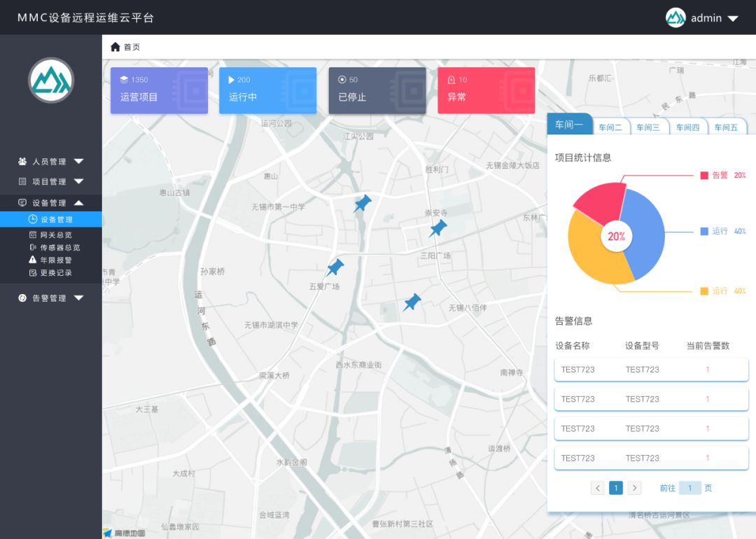Click the map pin near 五爱广场
This screenshot has height=539, width=756.
[x=335, y=268]
